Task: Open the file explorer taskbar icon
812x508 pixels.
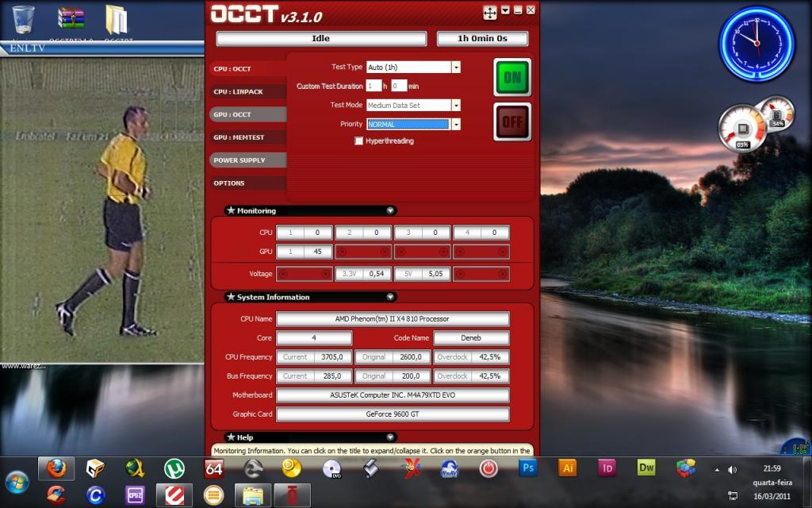Action: pyautogui.click(x=253, y=495)
